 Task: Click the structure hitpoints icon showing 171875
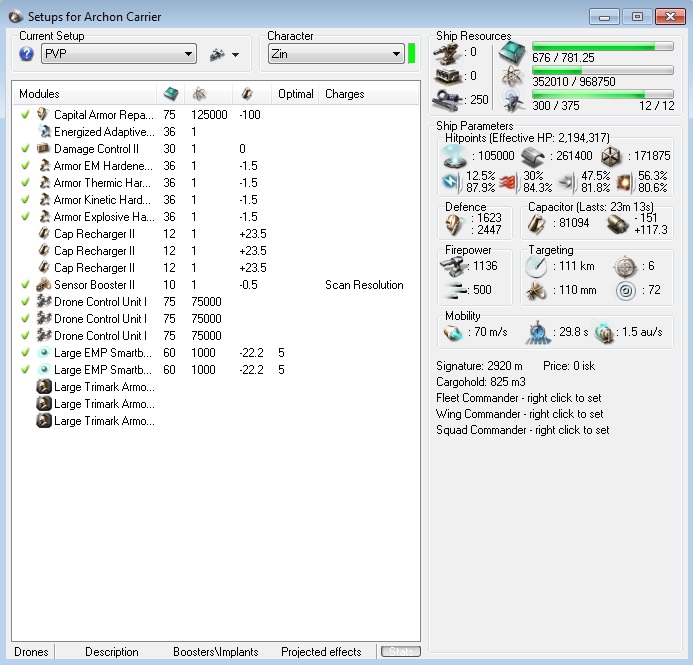tap(611, 156)
